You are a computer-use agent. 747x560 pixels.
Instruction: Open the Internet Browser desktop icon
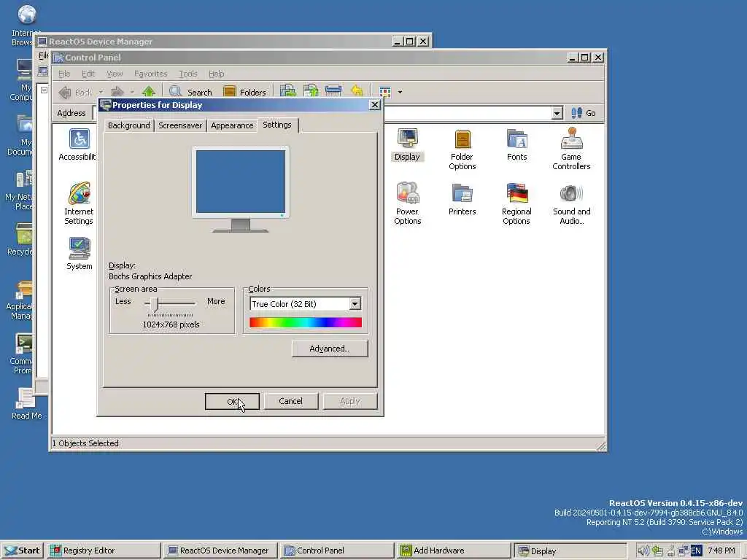pyautogui.click(x=26, y=25)
